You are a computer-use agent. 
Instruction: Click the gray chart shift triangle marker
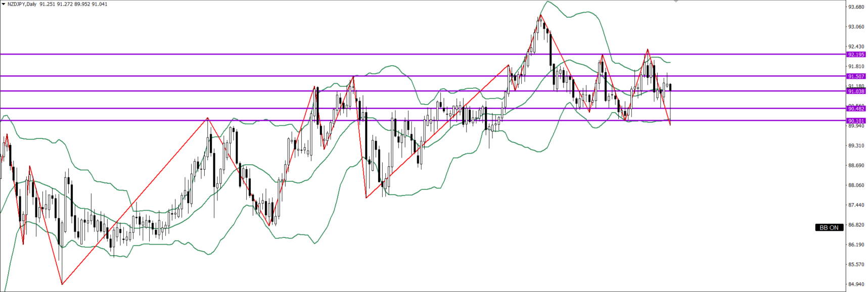coord(676,2)
